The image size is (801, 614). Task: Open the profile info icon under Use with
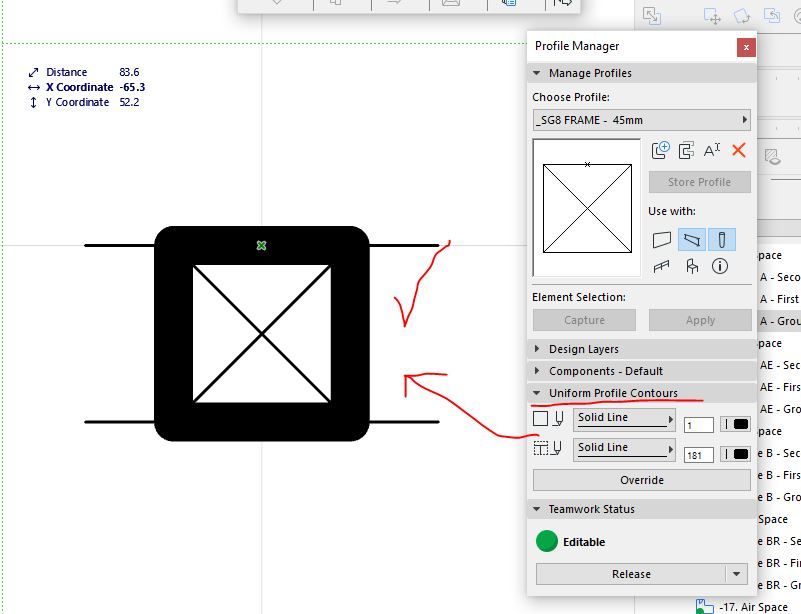click(720, 266)
